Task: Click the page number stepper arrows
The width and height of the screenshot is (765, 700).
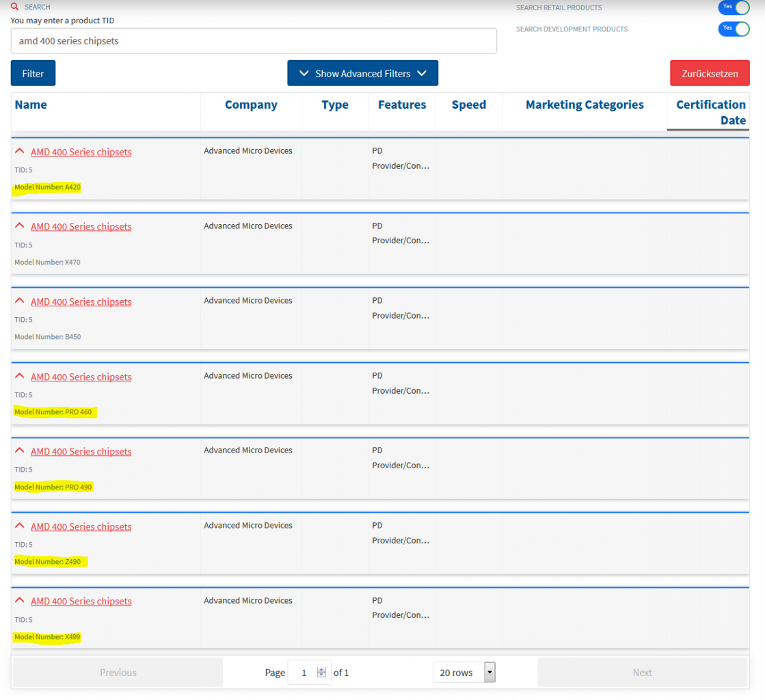Action: point(321,672)
